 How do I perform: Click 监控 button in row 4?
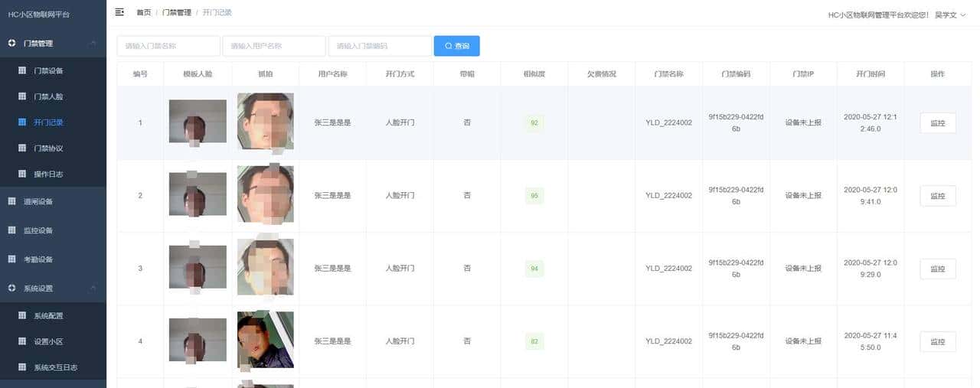(937, 342)
